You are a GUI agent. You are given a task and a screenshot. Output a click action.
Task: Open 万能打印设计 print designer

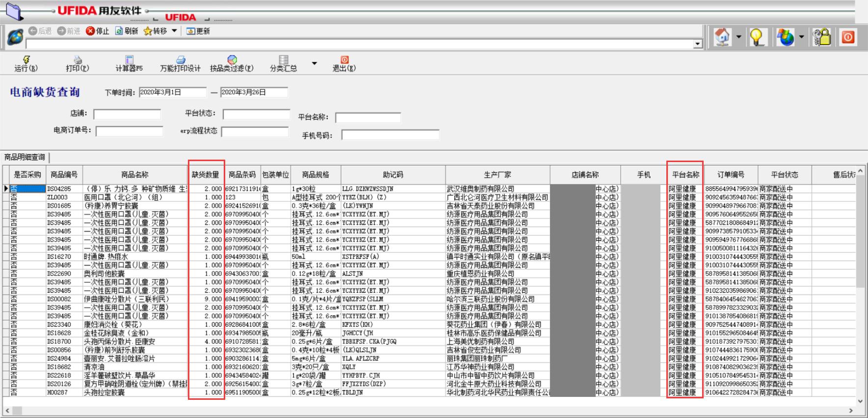pos(180,64)
